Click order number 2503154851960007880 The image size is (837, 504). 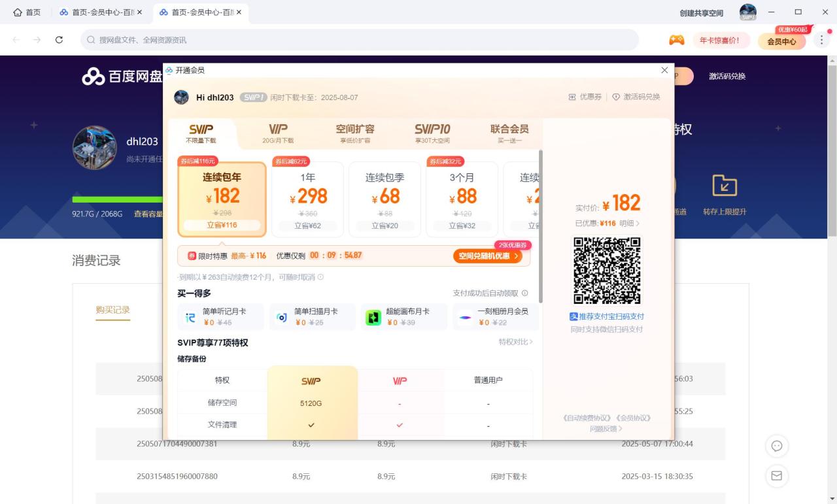coord(177,477)
